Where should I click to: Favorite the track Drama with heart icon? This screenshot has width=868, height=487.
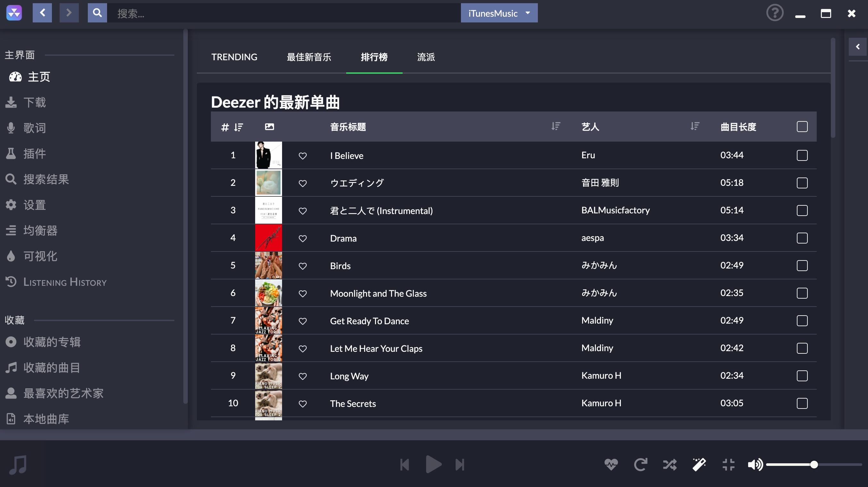coord(303,238)
